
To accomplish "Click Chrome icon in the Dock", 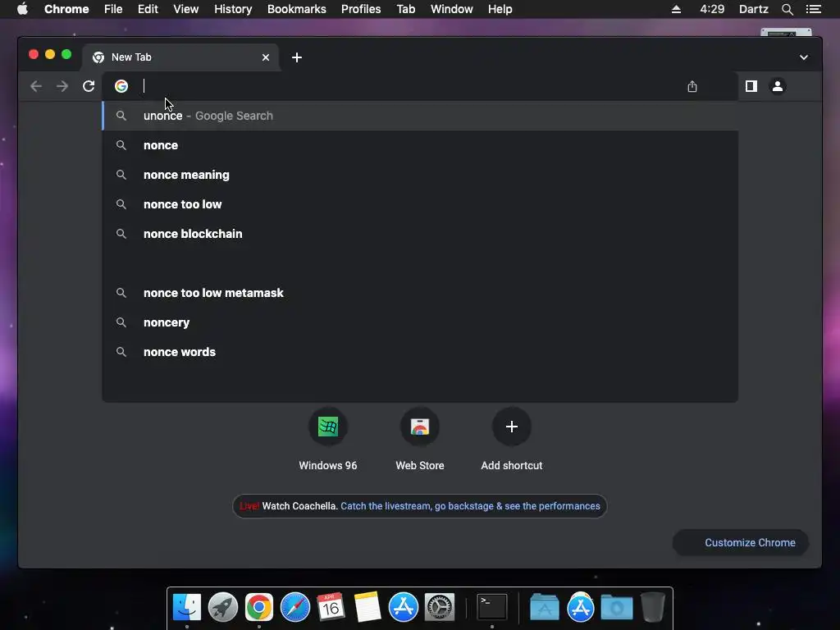I will 258,607.
